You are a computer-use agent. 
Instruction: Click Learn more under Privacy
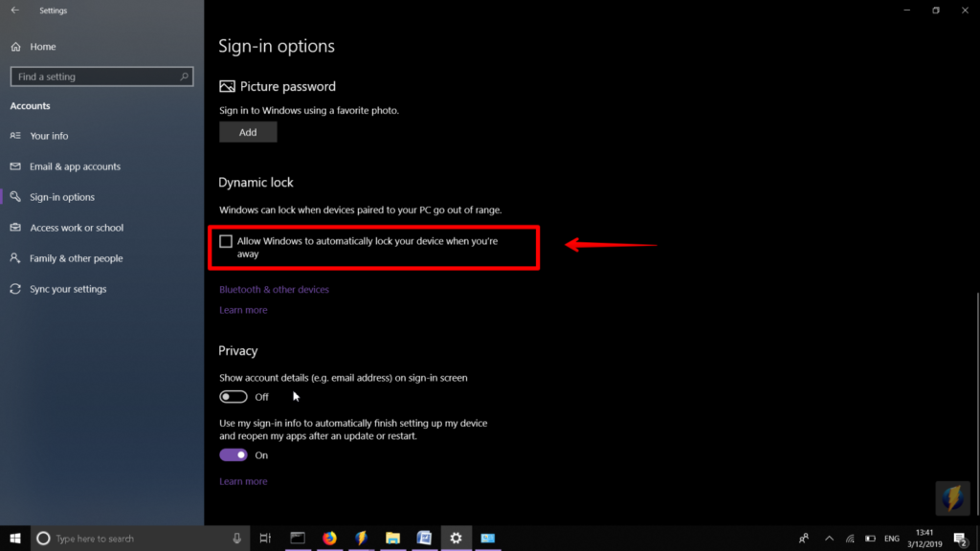point(243,481)
